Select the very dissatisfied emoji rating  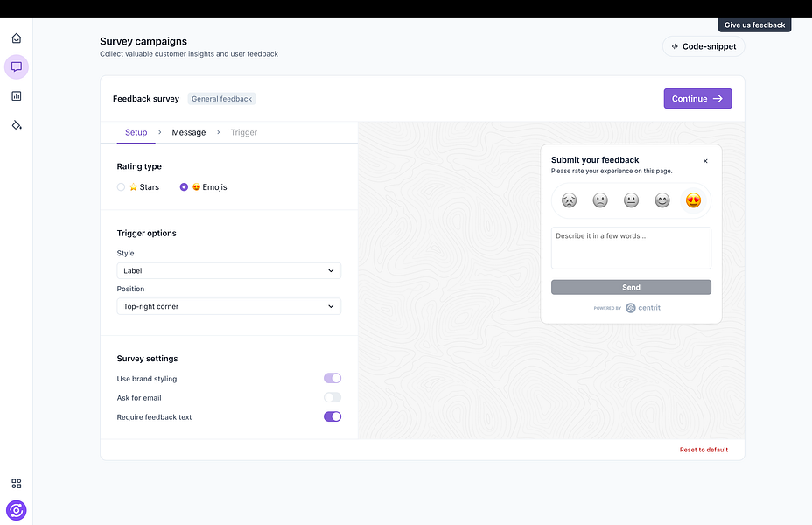click(x=569, y=200)
